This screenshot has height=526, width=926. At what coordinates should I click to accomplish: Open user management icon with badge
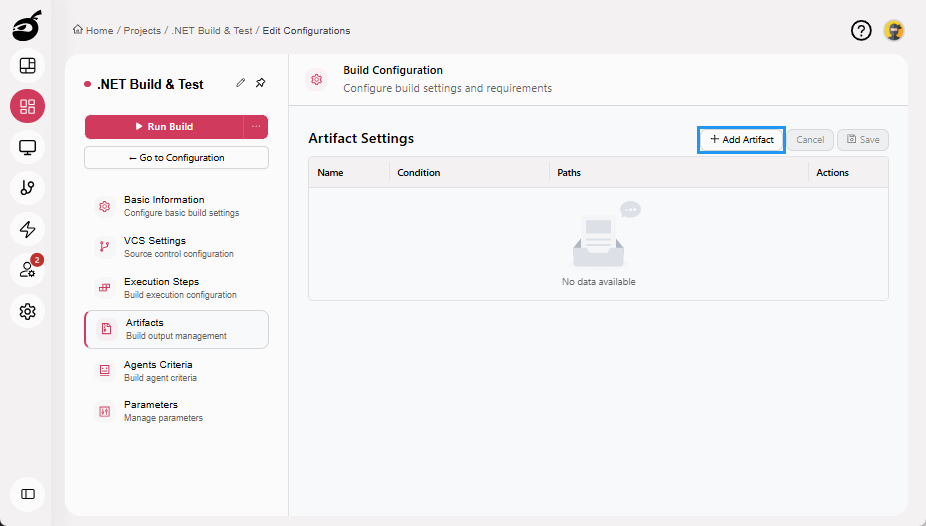click(x=27, y=270)
